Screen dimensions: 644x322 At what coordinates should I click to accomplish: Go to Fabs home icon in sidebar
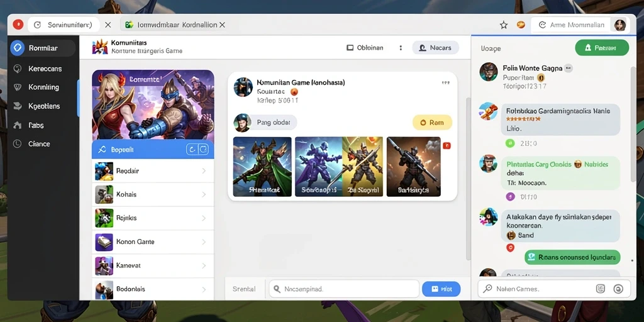[x=17, y=125]
